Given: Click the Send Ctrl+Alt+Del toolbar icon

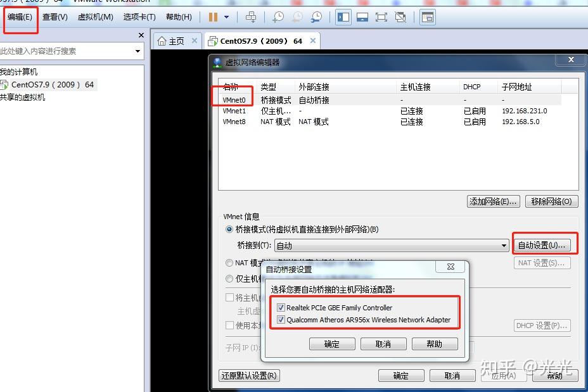Looking at the screenshot, I should [252, 17].
